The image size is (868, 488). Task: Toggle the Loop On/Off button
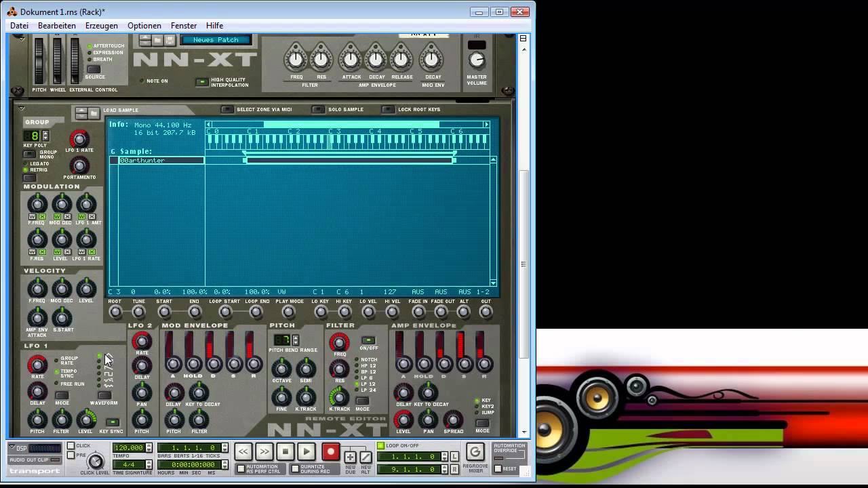[380, 445]
